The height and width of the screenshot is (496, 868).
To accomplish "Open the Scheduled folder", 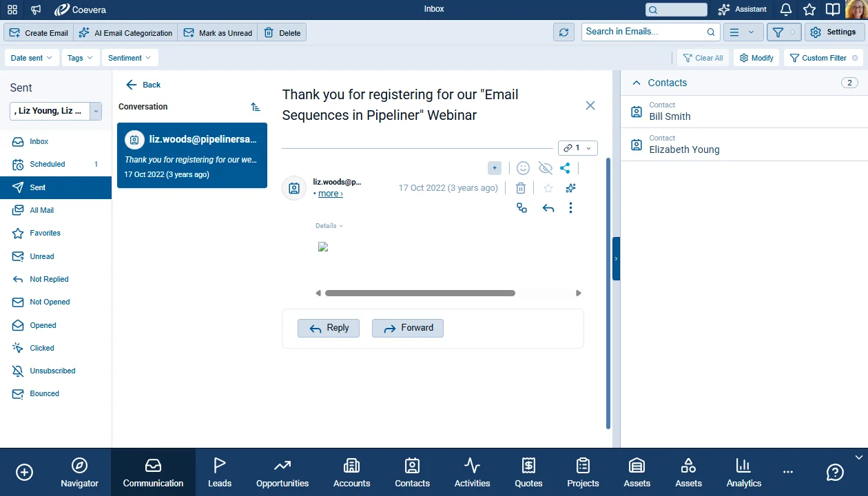I will pos(56,164).
